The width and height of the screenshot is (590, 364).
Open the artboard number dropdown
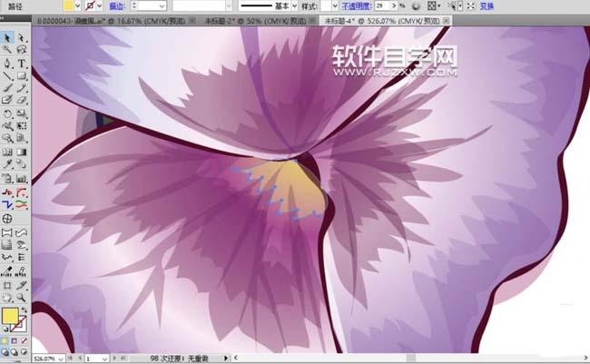coord(104,359)
